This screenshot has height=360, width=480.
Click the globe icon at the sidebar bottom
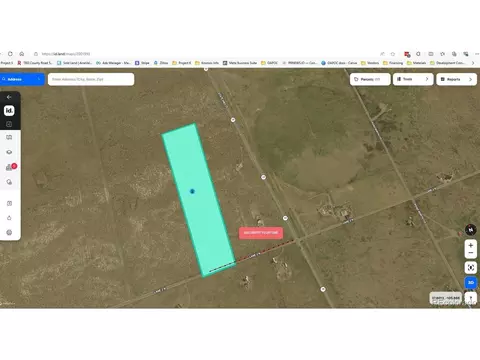pyautogui.click(x=9, y=232)
